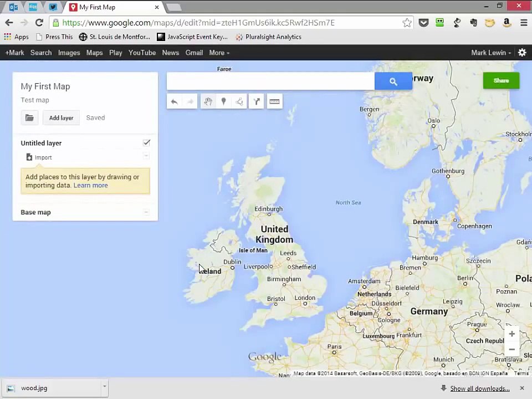The image size is (532, 399).
Task: Click the Amazon extension icon
Action: tap(507, 23)
